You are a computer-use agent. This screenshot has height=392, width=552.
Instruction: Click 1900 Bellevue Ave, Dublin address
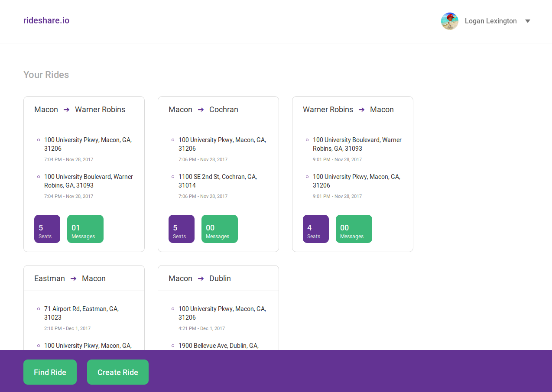[x=218, y=346]
